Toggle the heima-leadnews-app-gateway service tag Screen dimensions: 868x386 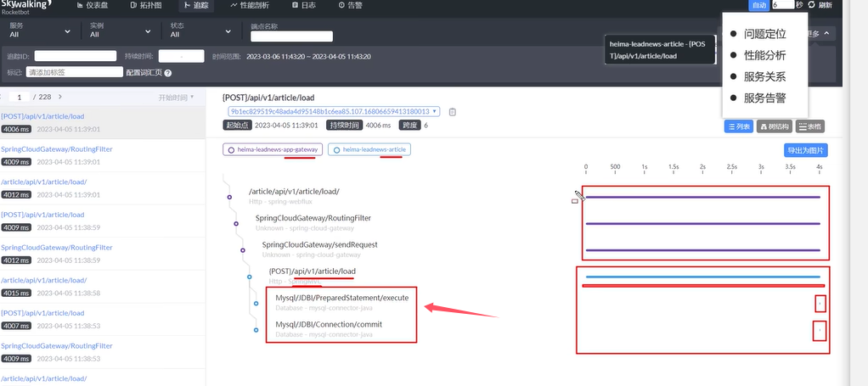pos(273,149)
